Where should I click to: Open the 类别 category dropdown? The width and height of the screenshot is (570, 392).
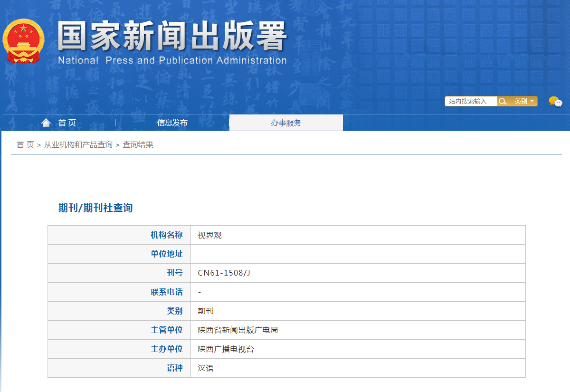pos(524,101)
